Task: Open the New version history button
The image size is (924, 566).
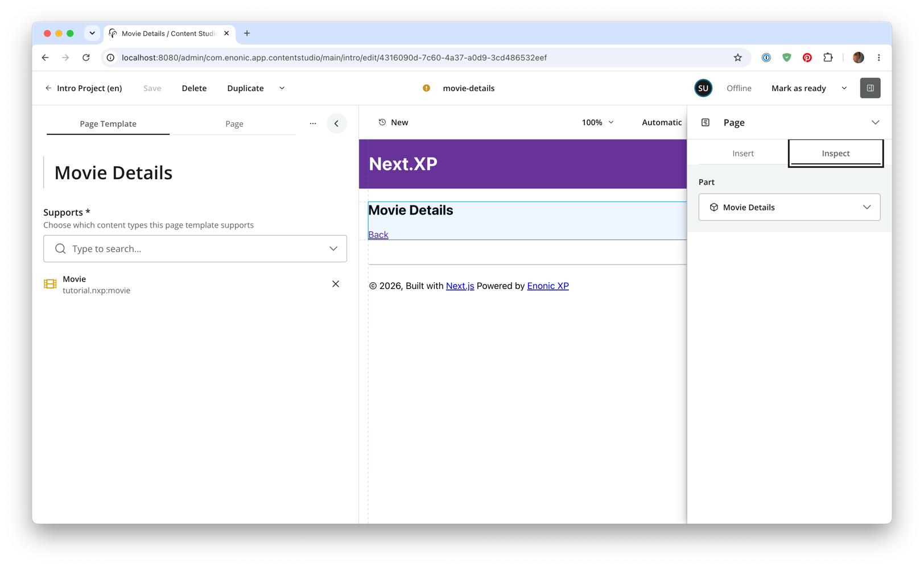Action: click(x=393, y=122)
